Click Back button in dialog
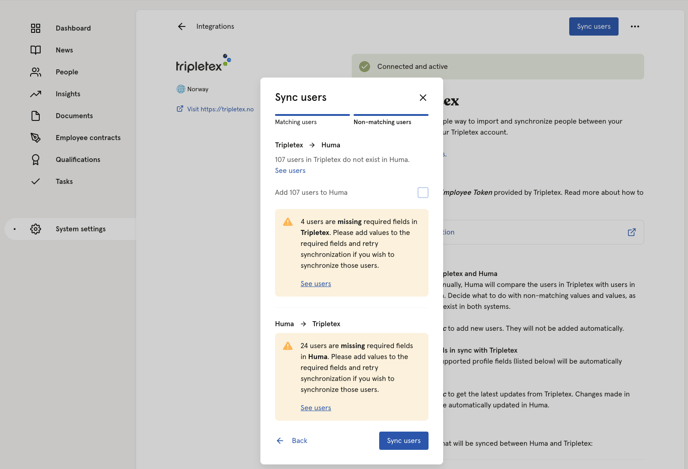The image size is (688, 469). [292, 441]
